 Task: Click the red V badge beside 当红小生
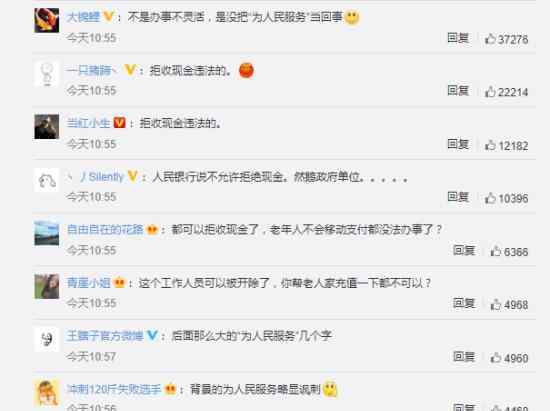coord(120,122)
